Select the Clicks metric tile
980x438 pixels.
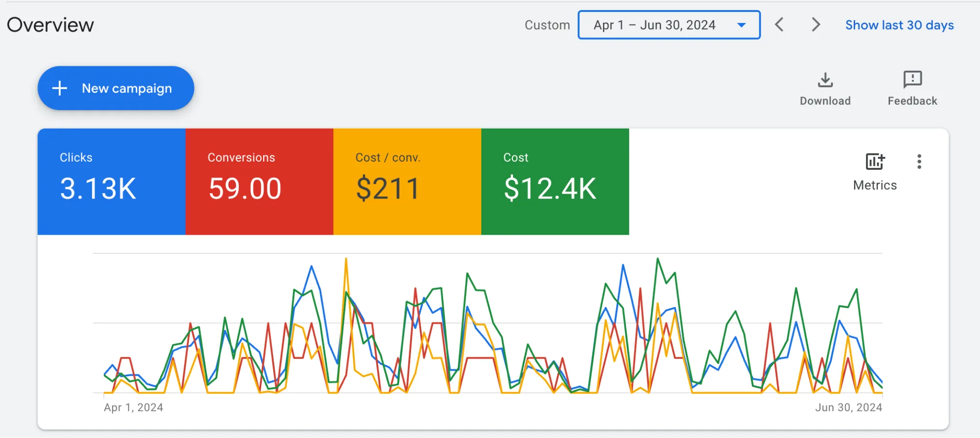pyautogui.click(x=111, y=181)
